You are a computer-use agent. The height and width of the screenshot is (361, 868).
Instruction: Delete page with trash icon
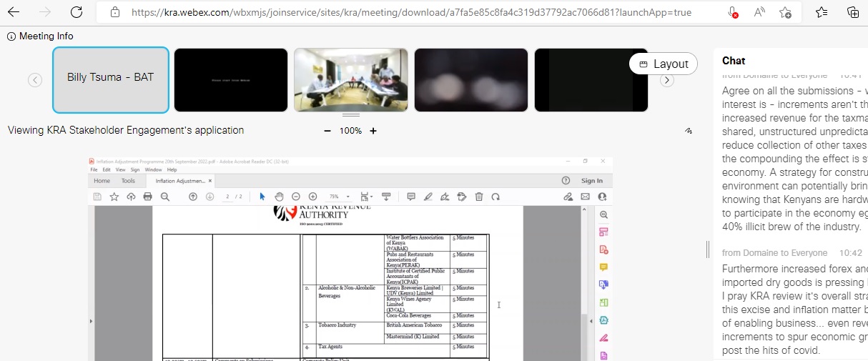(x=479, y=197)
